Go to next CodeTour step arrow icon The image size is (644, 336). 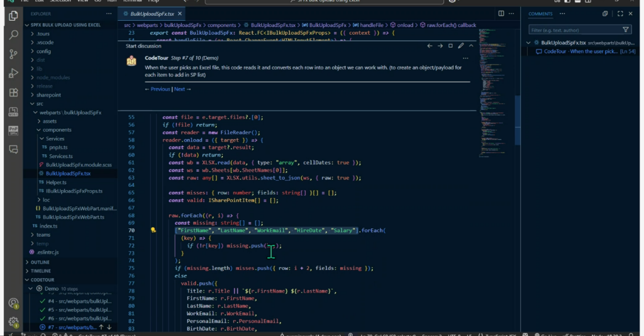(440, 46)
